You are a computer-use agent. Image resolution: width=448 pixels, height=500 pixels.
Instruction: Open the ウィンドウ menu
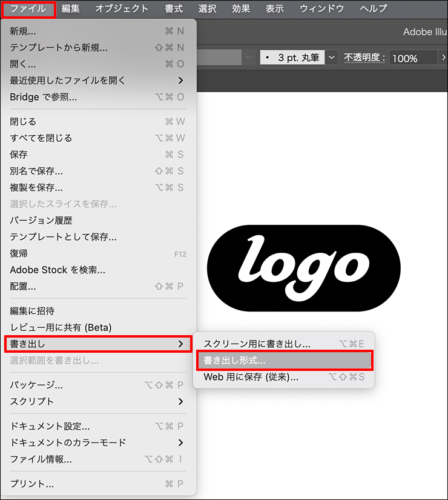(321, 8)
